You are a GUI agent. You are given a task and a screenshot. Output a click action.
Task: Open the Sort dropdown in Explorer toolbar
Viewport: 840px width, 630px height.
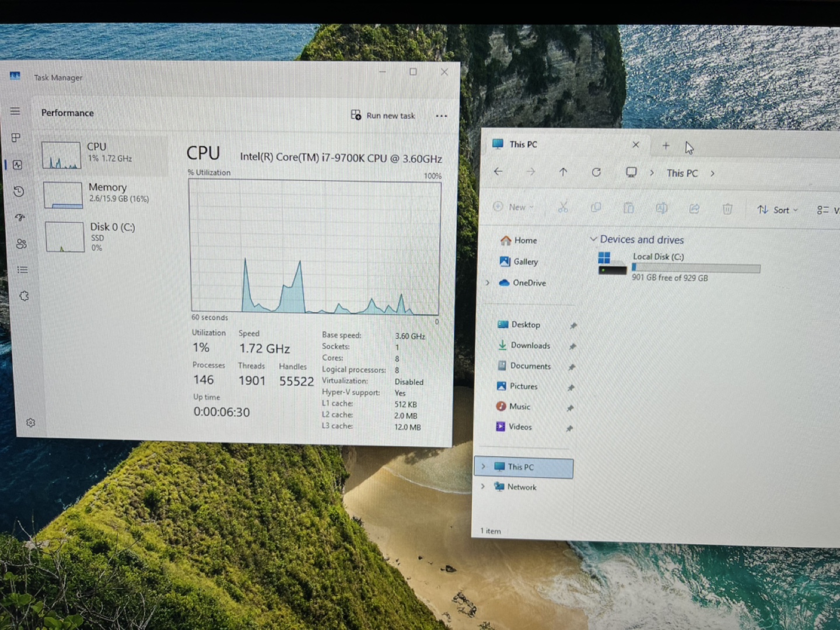pyautogui.click(x=778, y=210)
